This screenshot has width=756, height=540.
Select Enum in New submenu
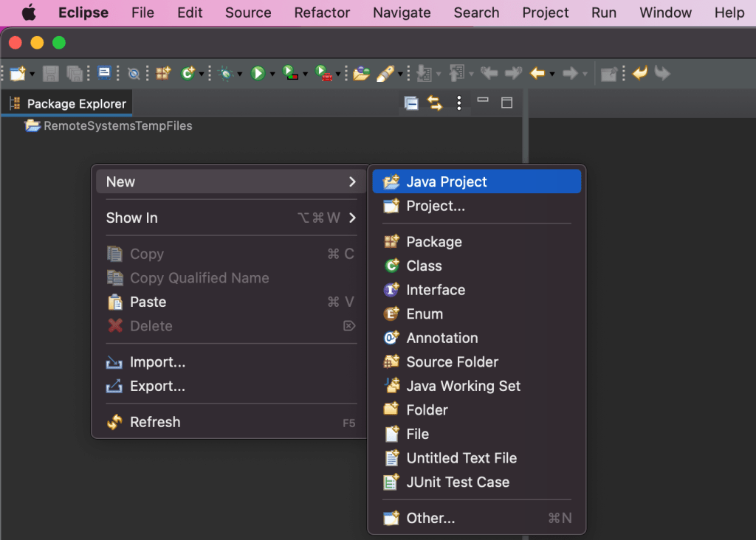click(477, 314)
